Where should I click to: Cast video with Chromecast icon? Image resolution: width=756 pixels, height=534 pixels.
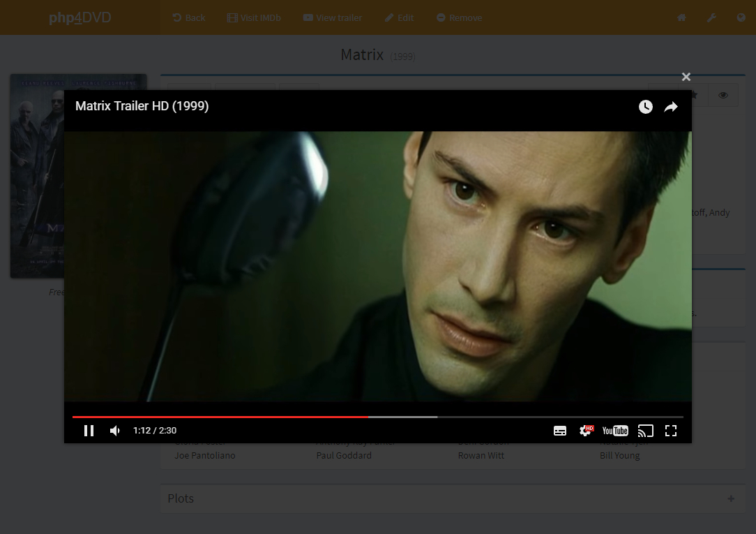point(645,430)
